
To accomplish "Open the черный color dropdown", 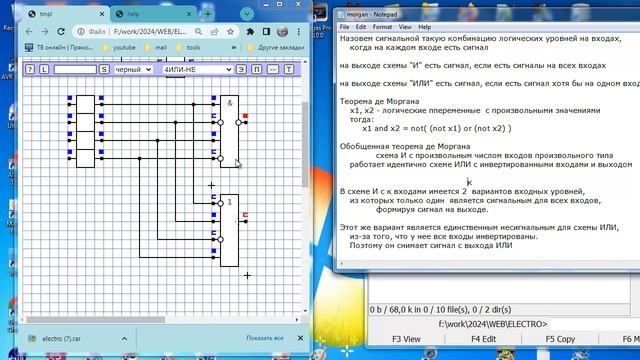I will pyautogui.click(x=133, y=69).
